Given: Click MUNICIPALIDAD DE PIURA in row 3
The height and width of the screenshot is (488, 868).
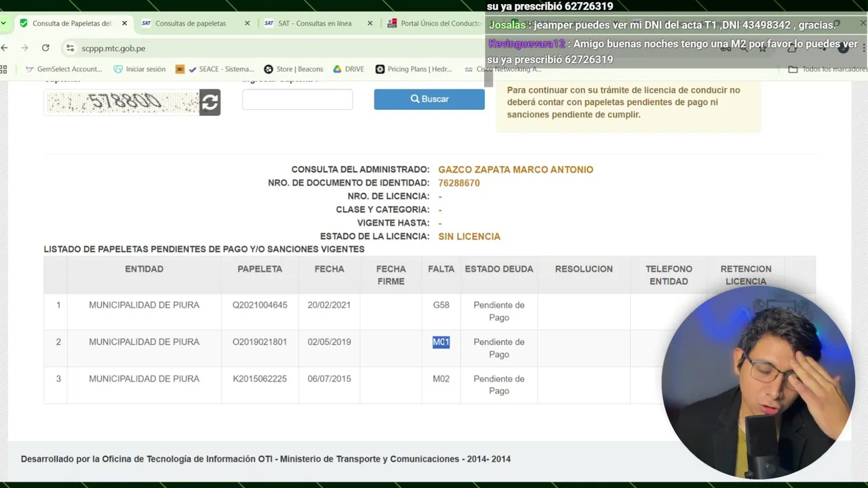Looking at the screenshot, I should (144, 379).
